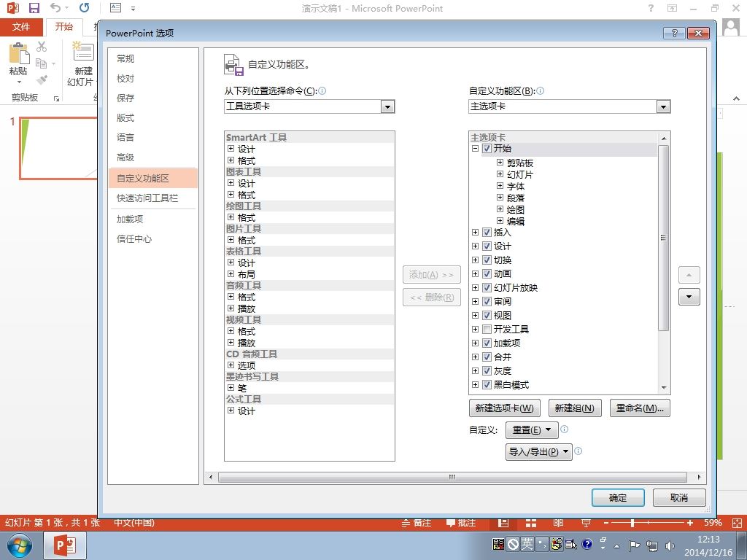Open Windows Start orb

(x=20, y=545)
